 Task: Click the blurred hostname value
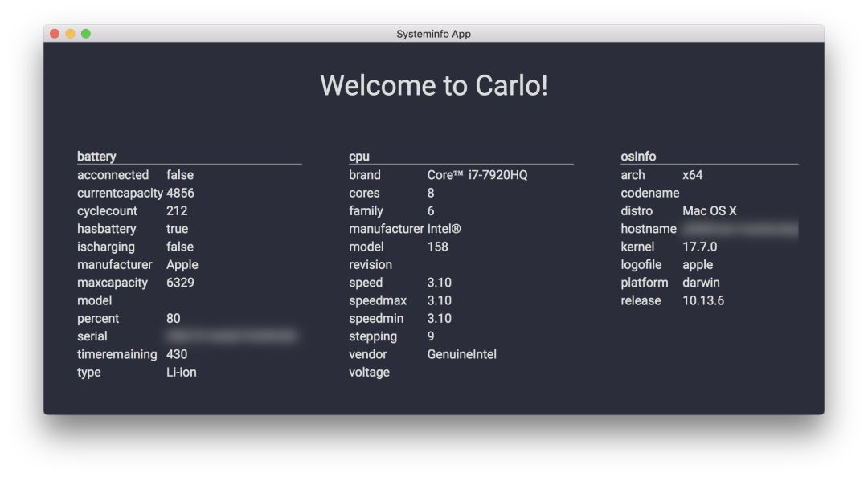coord(740,229)
